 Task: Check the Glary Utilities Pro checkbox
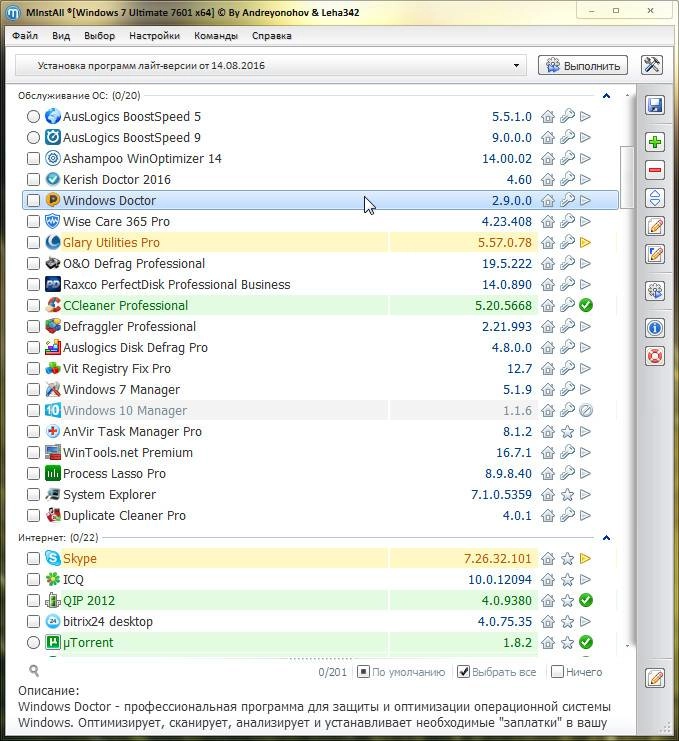[x=33, y=242]
